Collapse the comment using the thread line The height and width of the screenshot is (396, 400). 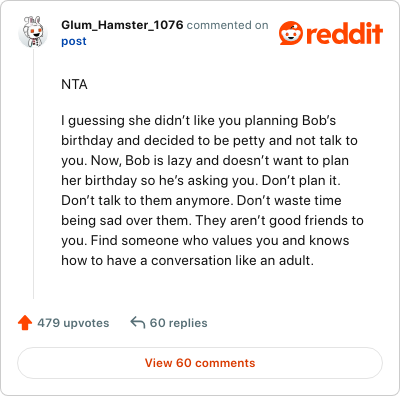tap(33, 173)
